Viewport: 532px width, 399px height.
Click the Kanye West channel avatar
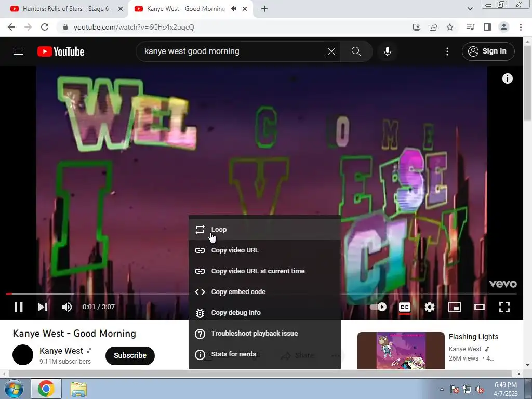pos(23,355)
